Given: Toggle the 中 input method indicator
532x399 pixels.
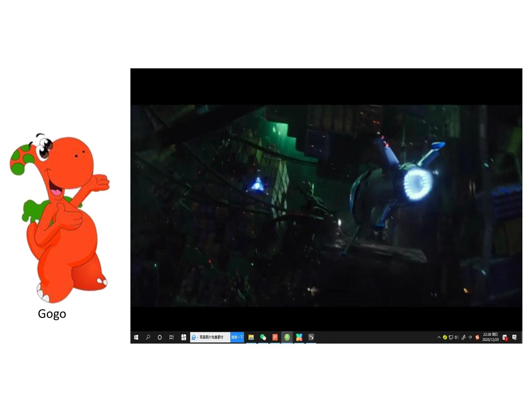Looking at the screenshot, I should (x=470, y=337).
